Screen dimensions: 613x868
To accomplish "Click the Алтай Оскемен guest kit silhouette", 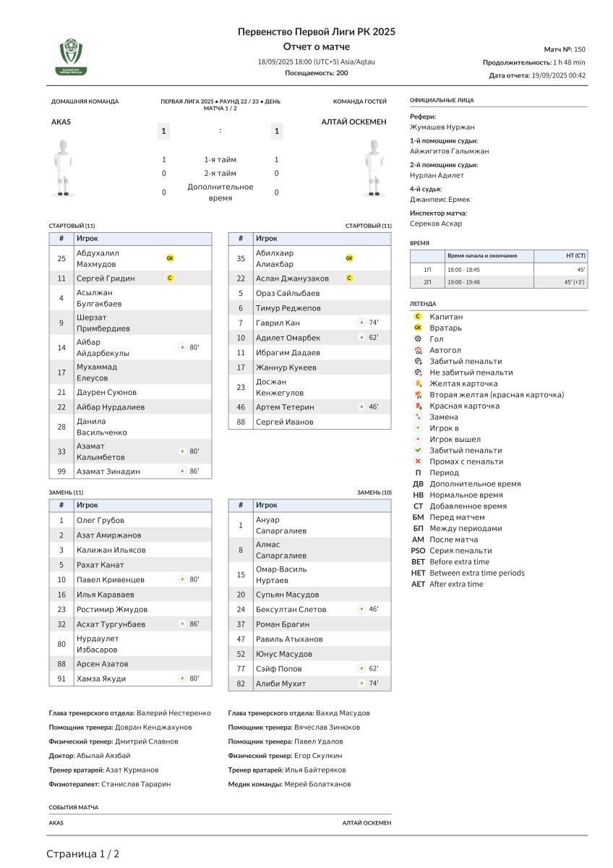I will (x=374, y=168).
